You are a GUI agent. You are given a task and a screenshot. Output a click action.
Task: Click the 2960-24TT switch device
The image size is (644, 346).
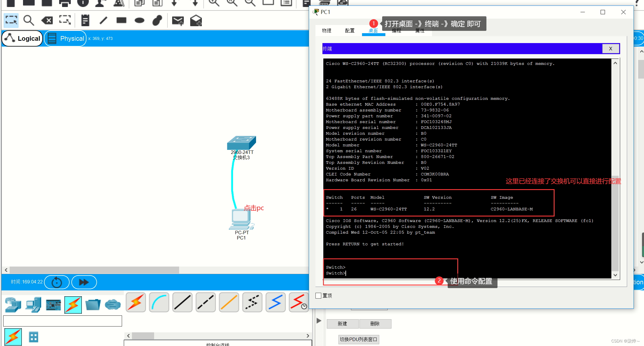coord(241,143)
